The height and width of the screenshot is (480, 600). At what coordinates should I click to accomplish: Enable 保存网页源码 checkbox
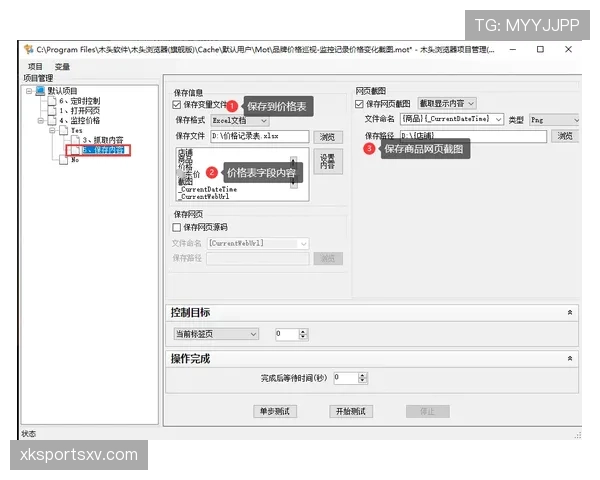click(x=176, y=227)
